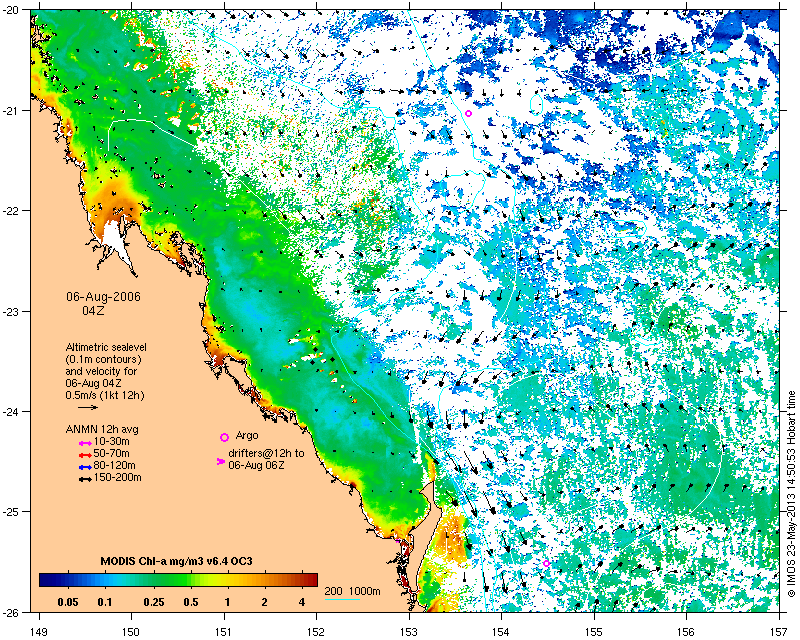Screen dimensions: 800x640
Task: Click the '153' longitude axis label
Action: pos(409,632)
